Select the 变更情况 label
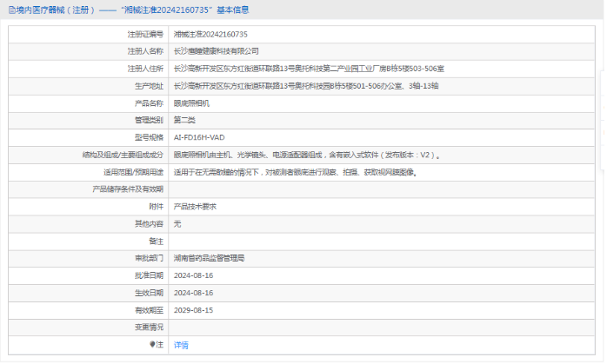This screenshot has height=364, width=607. tap(149, 328)
